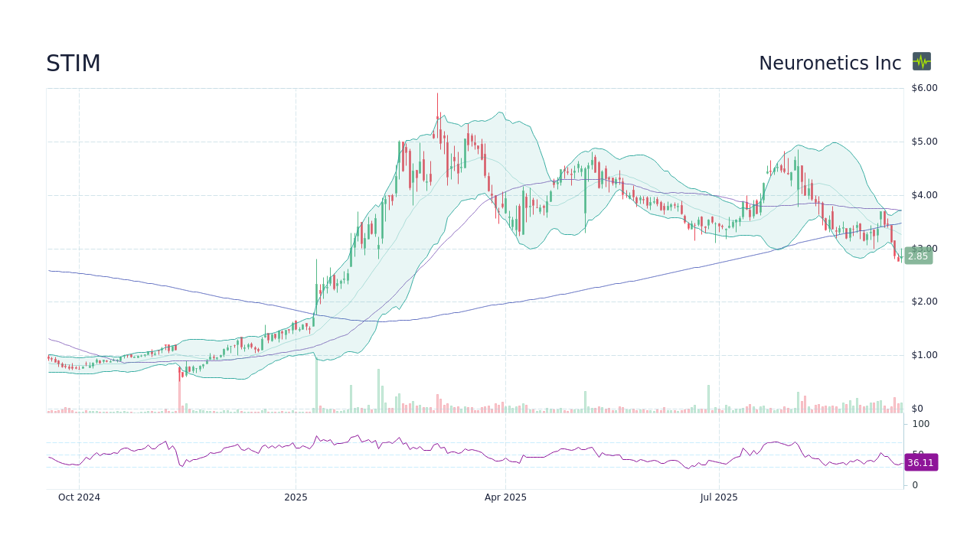The image size is (980, 551).
Task: Click the 0 RSI axis label
Action: click(x=914, y=485)
